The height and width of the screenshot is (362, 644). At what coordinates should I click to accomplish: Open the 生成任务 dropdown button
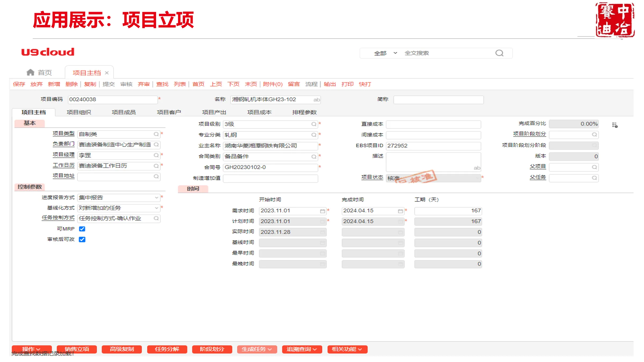[257, 349]
